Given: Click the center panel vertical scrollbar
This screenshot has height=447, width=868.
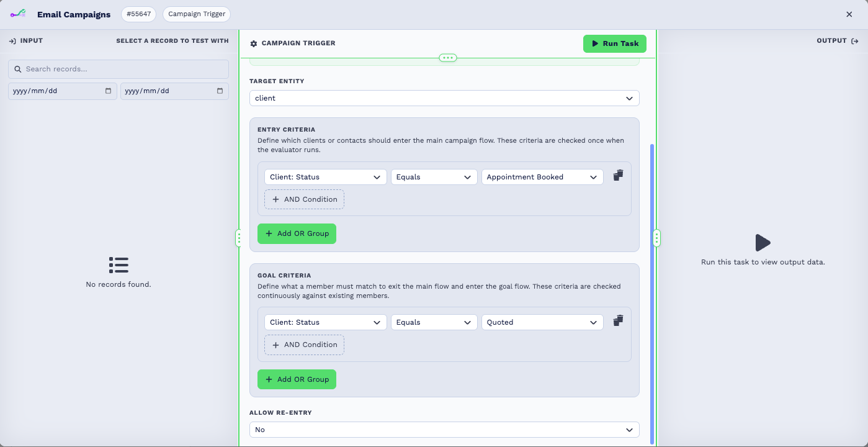Looking at the screenshot, I should (x=652, y=294).
